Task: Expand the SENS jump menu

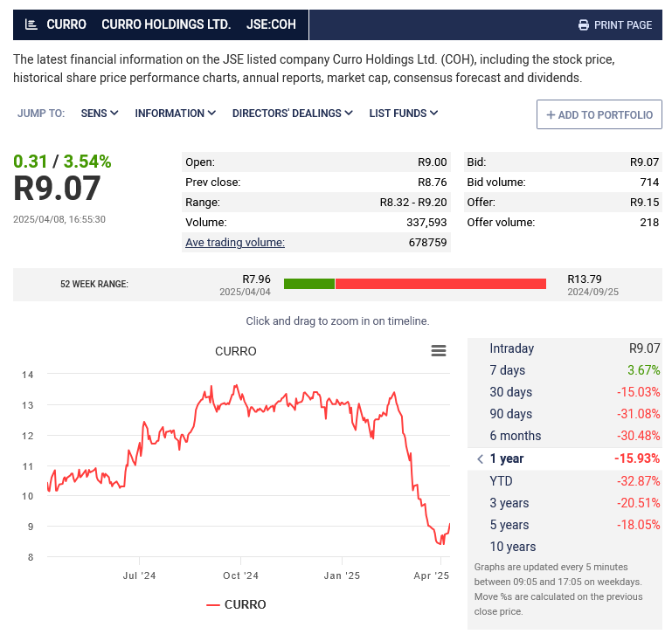Action: (x=100, y=113)
